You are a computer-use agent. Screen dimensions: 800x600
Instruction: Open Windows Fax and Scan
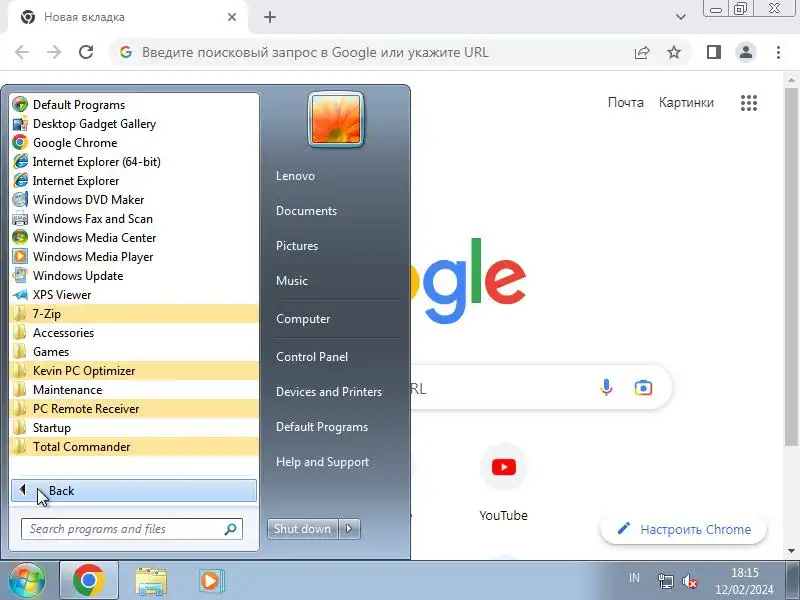pos(134,218)
